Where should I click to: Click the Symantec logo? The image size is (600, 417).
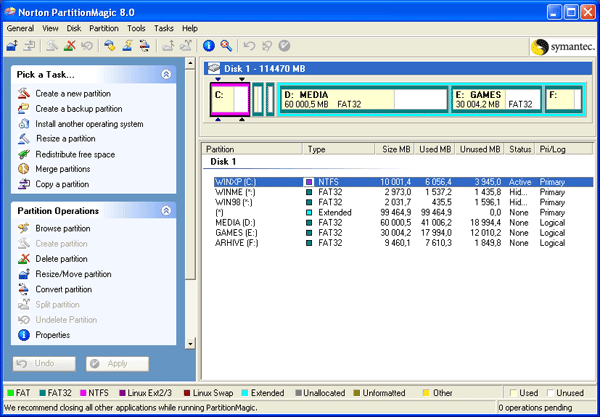coord(563,47)
